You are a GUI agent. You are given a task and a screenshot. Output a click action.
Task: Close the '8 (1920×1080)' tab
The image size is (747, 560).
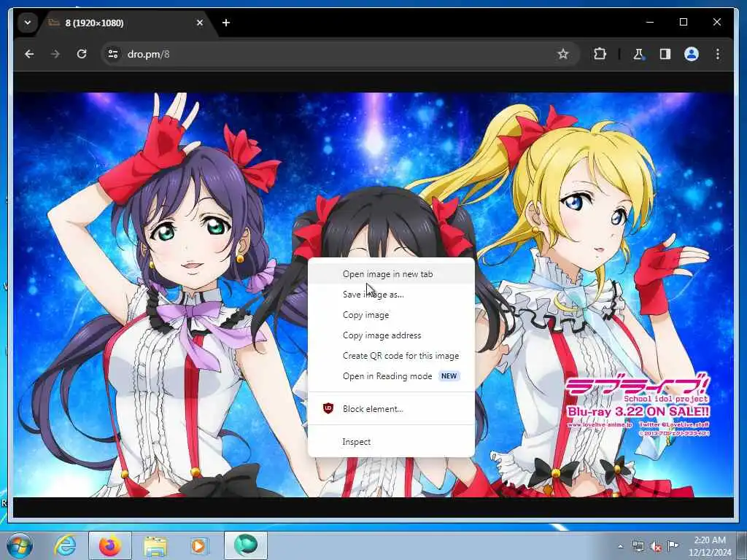[200, 23]
